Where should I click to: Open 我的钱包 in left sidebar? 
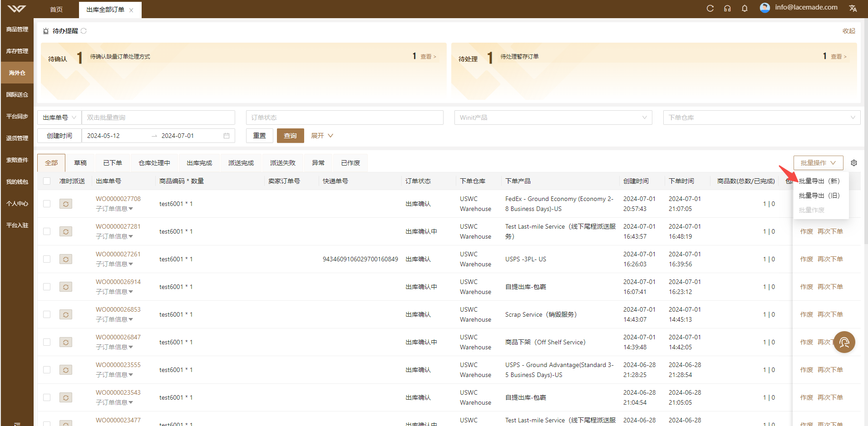click(17, 182)
